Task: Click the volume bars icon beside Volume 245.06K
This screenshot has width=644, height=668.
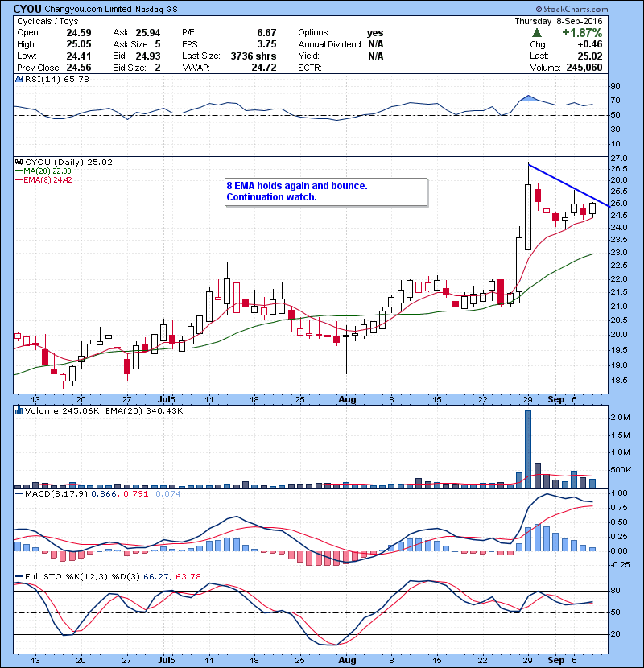Action: [x=19, y=410]
